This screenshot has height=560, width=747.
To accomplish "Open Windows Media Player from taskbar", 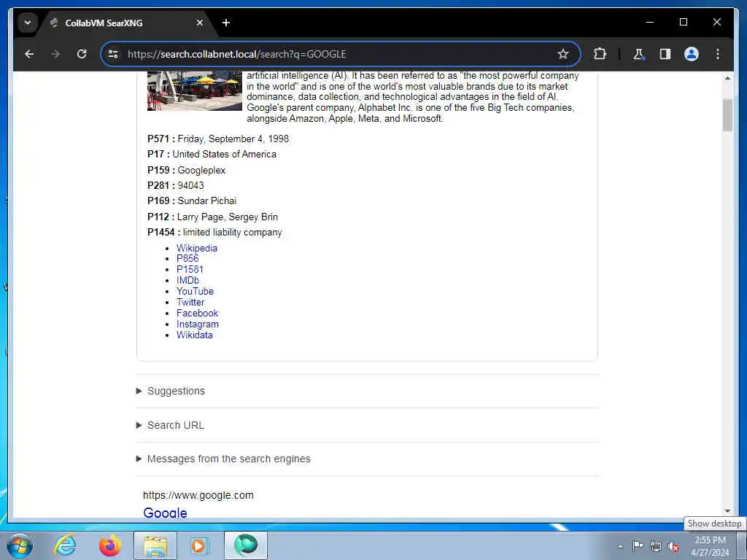I will (x=198, y=545).
